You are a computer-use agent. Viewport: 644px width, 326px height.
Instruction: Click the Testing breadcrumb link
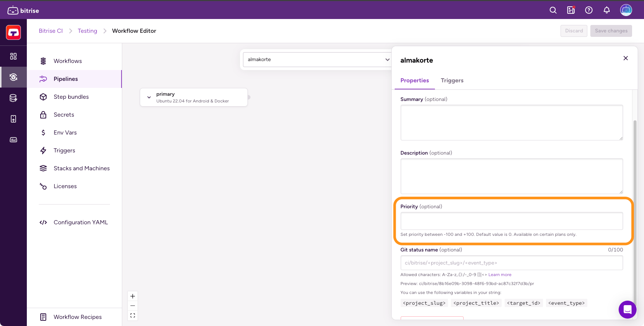click(x=87, y=31)
